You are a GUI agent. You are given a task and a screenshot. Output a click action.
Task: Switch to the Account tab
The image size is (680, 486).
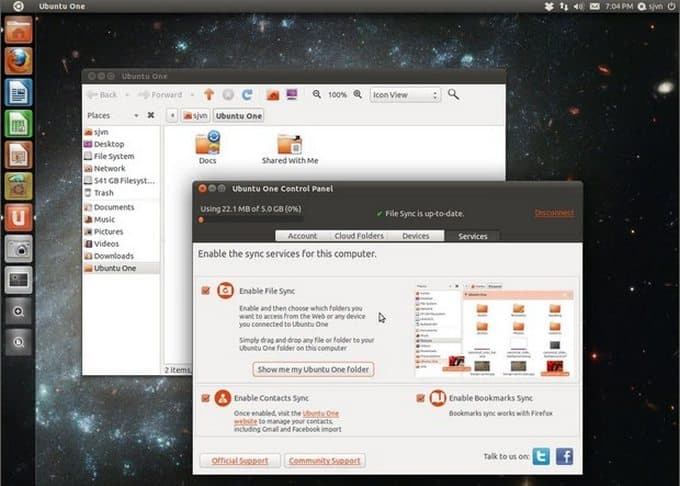coord(302,236)
